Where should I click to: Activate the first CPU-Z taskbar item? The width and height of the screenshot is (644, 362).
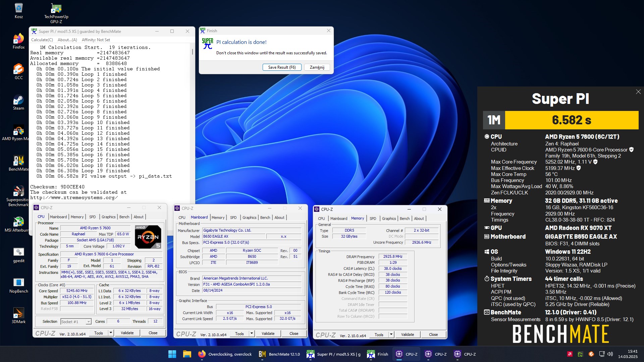pos(407,354)
